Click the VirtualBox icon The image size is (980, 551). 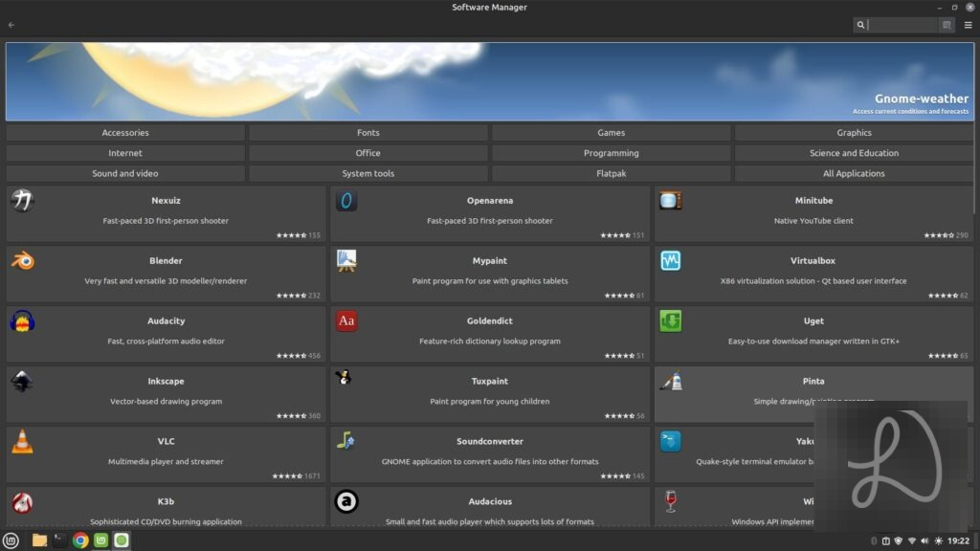tap(670, 260)
